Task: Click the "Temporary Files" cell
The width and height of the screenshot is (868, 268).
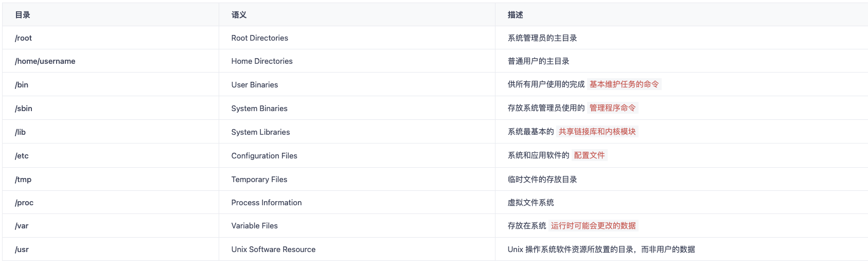Action: [x=259, y=180]
